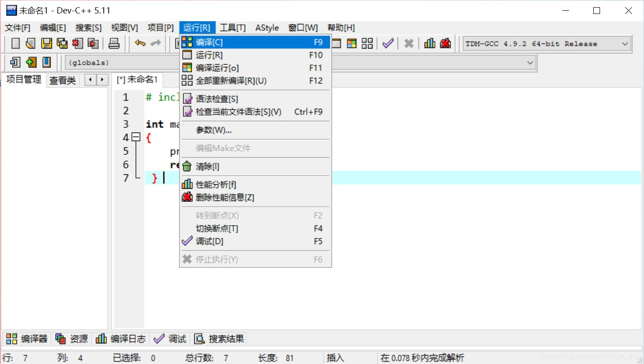Save the file with the floppy icon

pyautogui.click(x=46, y=44)
